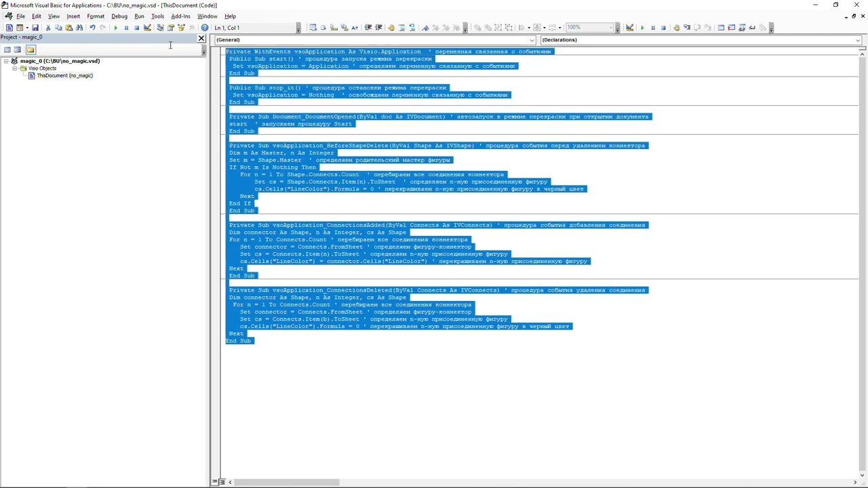Open Standard toolbar options dropdown
868x488 pixels.
pos(298,28)
